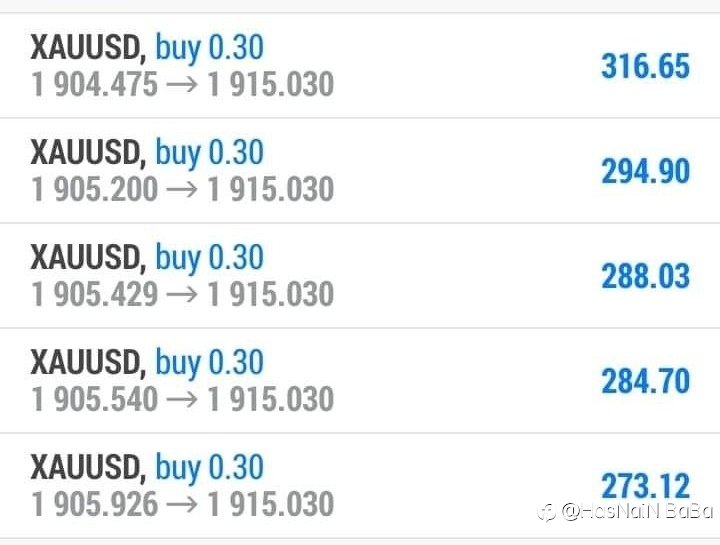
Task: Click the arrow in the 1 905.540 row
Action: 182,399
